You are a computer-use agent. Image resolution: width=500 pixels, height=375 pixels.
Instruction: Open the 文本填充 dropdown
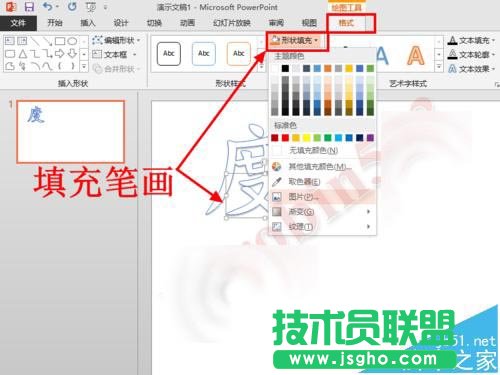tap(471, 41)
